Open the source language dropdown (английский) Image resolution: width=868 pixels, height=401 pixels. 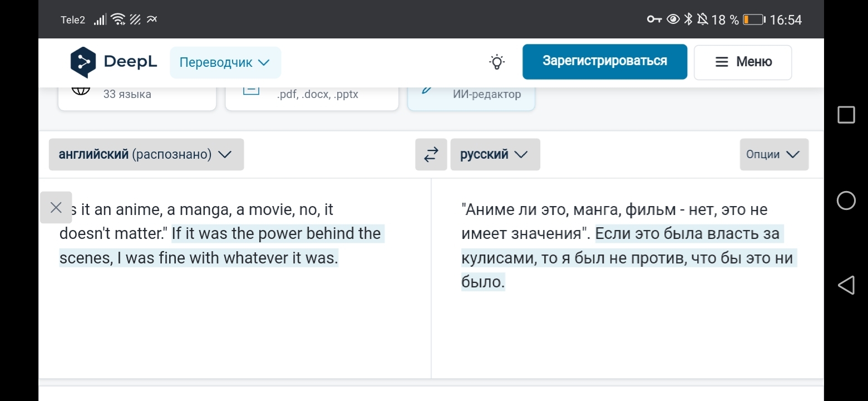point(146,154)
